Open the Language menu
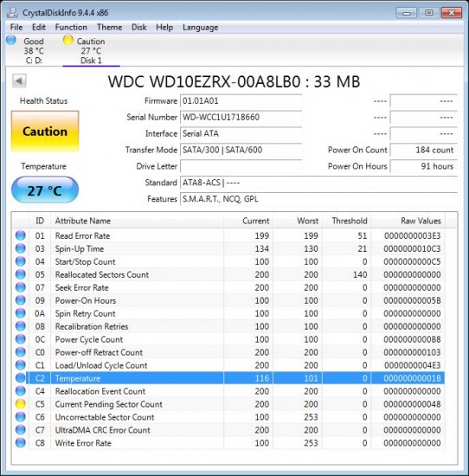 [x=201, y=28]
